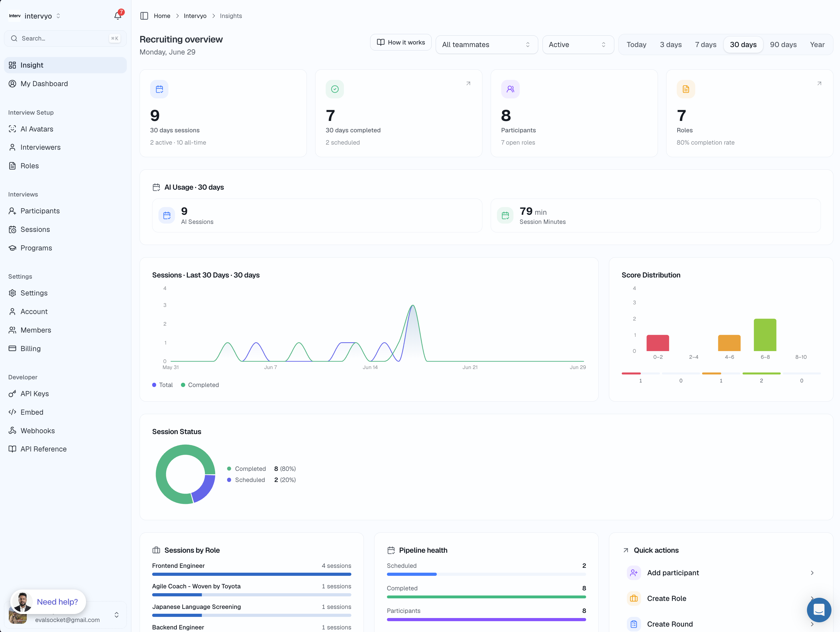Open the notifications bell

[118, 16]
